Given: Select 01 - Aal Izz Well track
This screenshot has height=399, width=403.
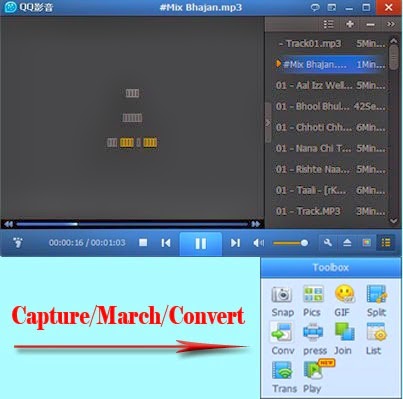Looking at the screenshot, I should click(331, 86).
